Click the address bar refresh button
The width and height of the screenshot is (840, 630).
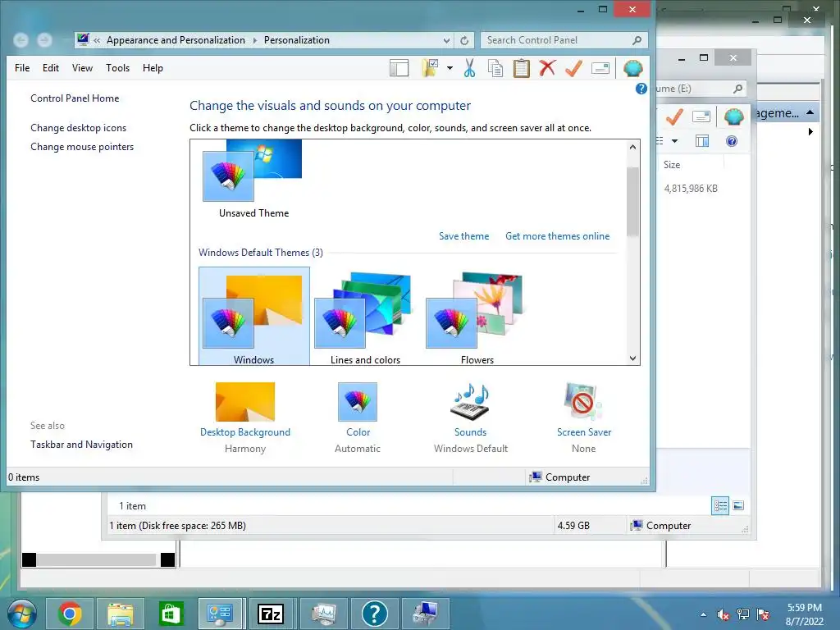(464, 40)
